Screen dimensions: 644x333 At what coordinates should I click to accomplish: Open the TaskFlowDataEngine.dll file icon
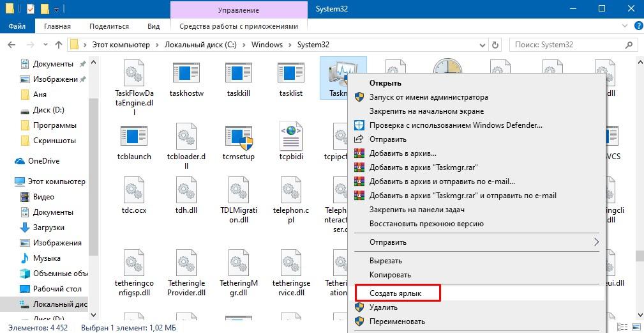(x=134, y=73)
